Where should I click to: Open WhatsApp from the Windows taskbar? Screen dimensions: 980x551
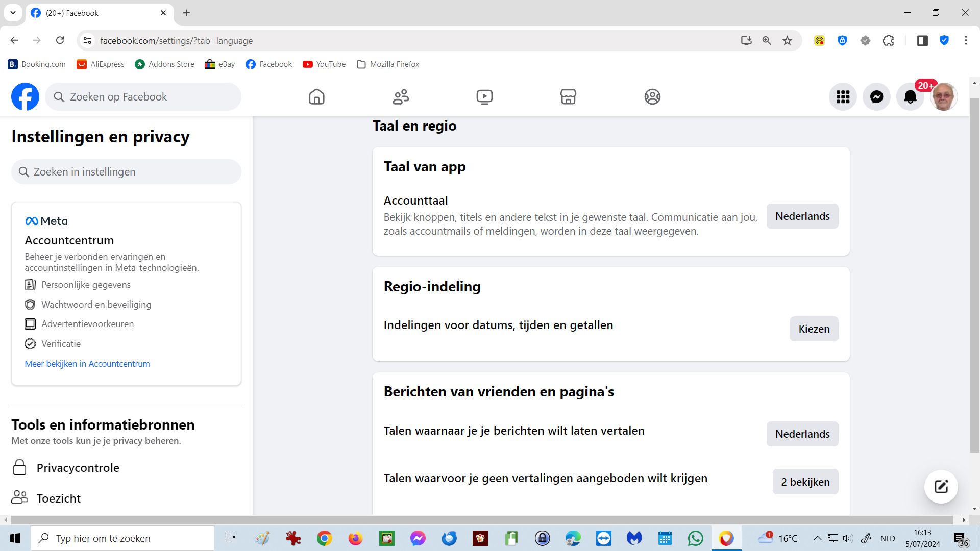pyautogui.click(x=695, y=538)
